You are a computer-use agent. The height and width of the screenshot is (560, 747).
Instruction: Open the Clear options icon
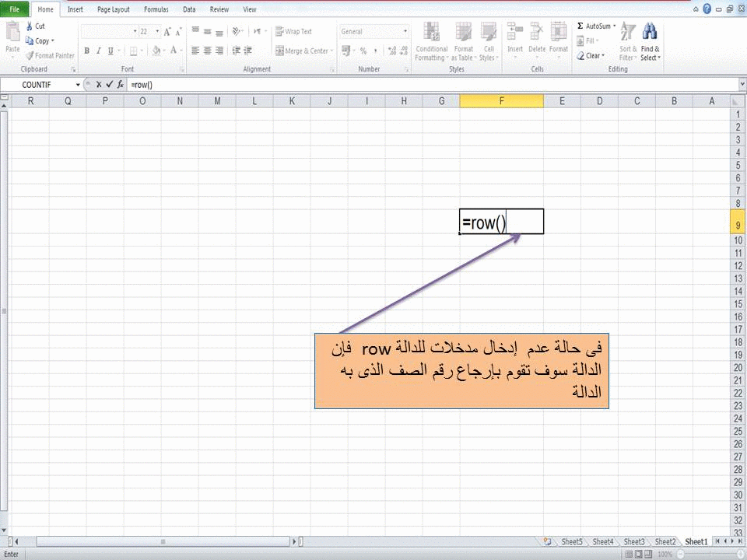589,55
